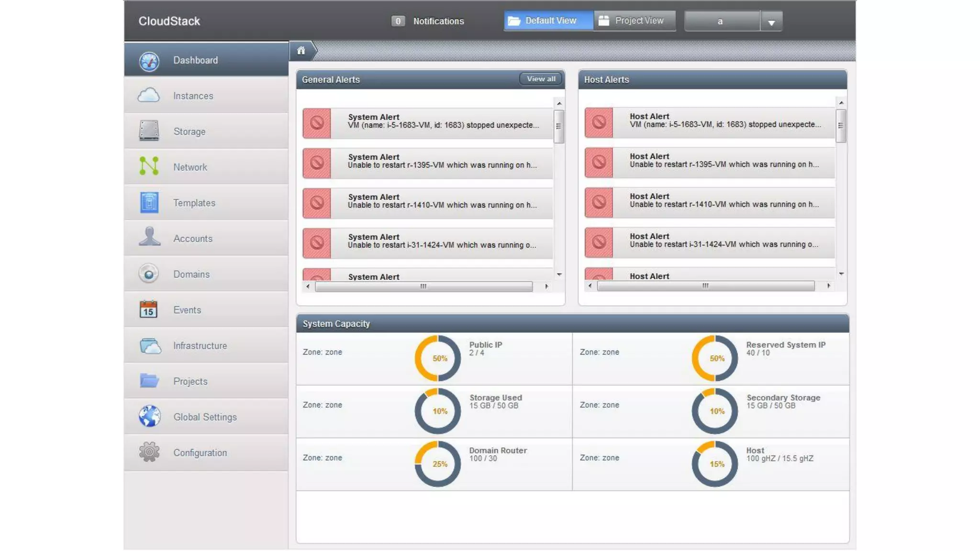Click the Public IP 50% capacity gauge
The height and width of the screenshot is (551, 980).
(437, 358)
